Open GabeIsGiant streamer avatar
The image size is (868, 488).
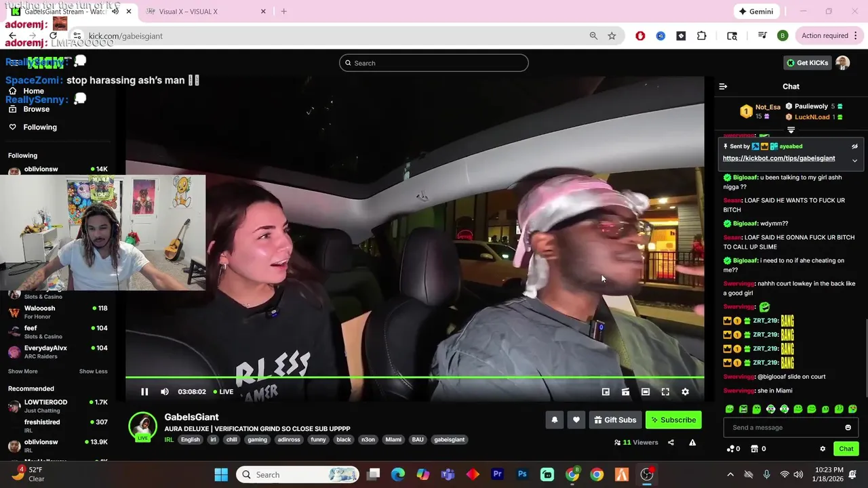142,426
